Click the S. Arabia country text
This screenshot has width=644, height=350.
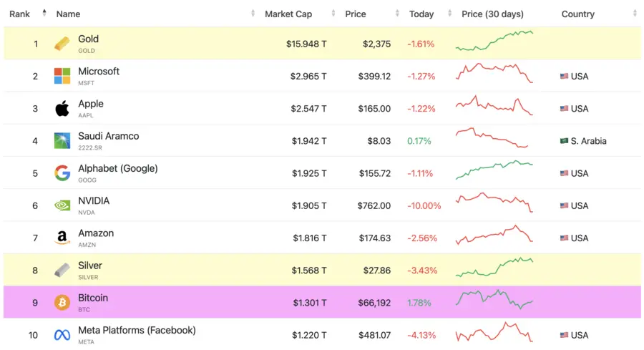588,141
